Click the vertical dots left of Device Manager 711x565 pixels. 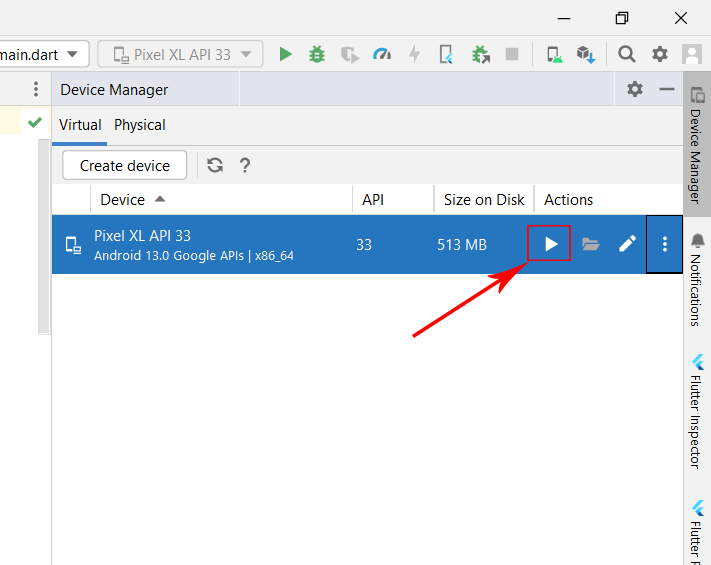[x=36, y=89]
